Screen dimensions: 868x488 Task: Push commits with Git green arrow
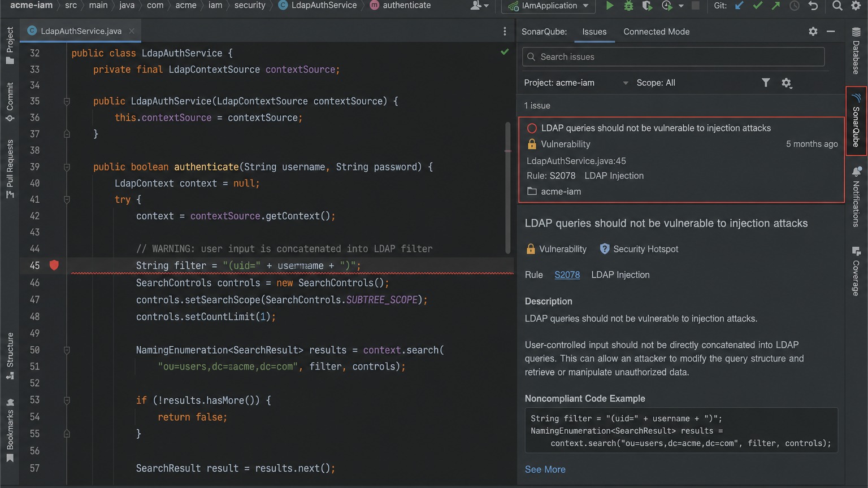pos(776,6)
